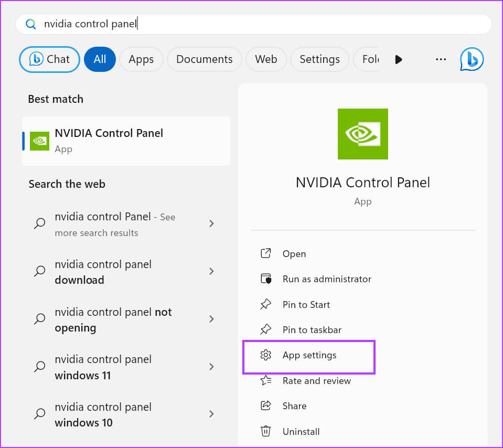Click the pin icon beside Pin to taskbar

tap(265, 329)
